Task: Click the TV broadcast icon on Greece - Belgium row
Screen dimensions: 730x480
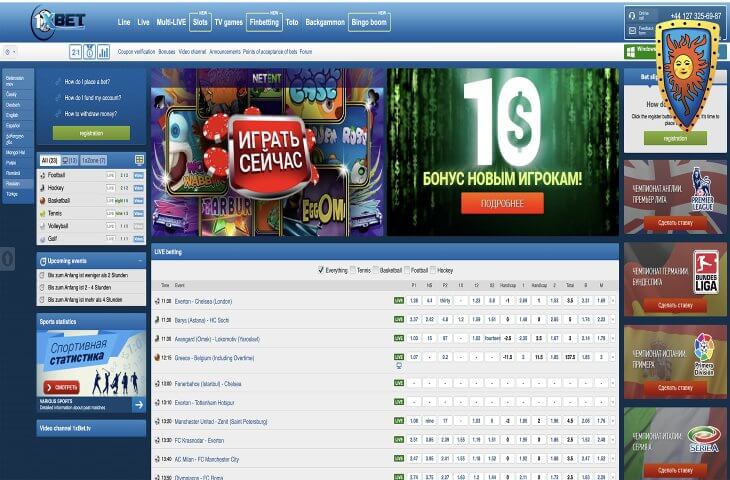Action: [399, 366]
